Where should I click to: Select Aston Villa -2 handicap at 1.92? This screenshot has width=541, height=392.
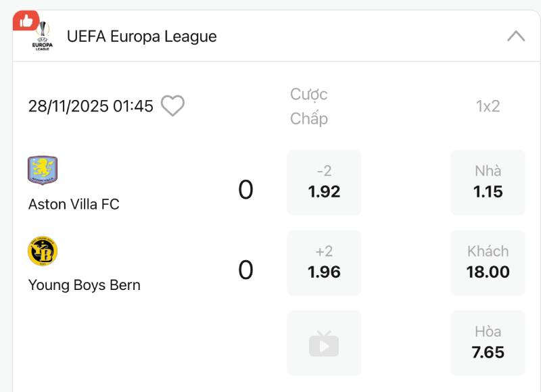coord(324,182)
